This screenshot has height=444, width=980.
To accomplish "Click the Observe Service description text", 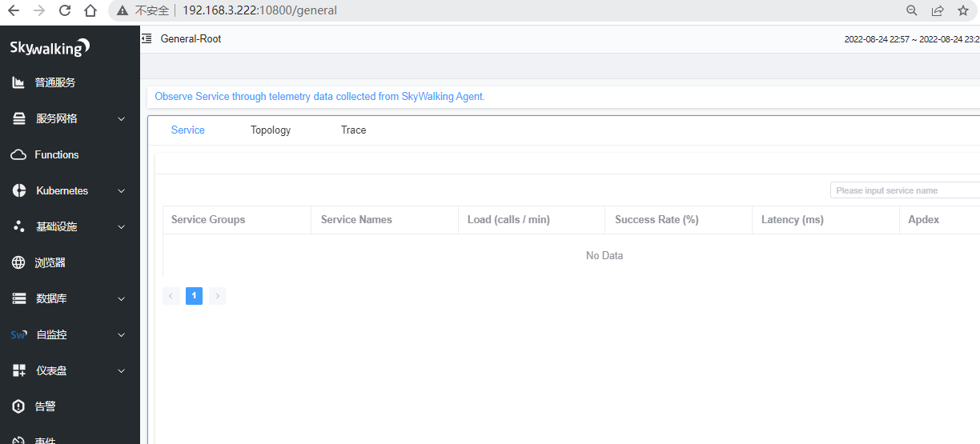I will (x=320, y=96).
